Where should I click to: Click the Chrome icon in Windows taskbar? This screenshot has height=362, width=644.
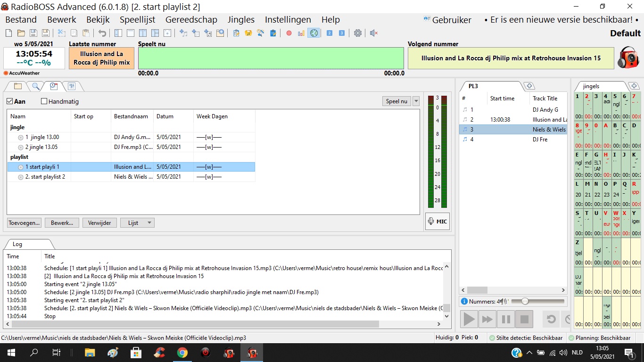coord(182,353)
